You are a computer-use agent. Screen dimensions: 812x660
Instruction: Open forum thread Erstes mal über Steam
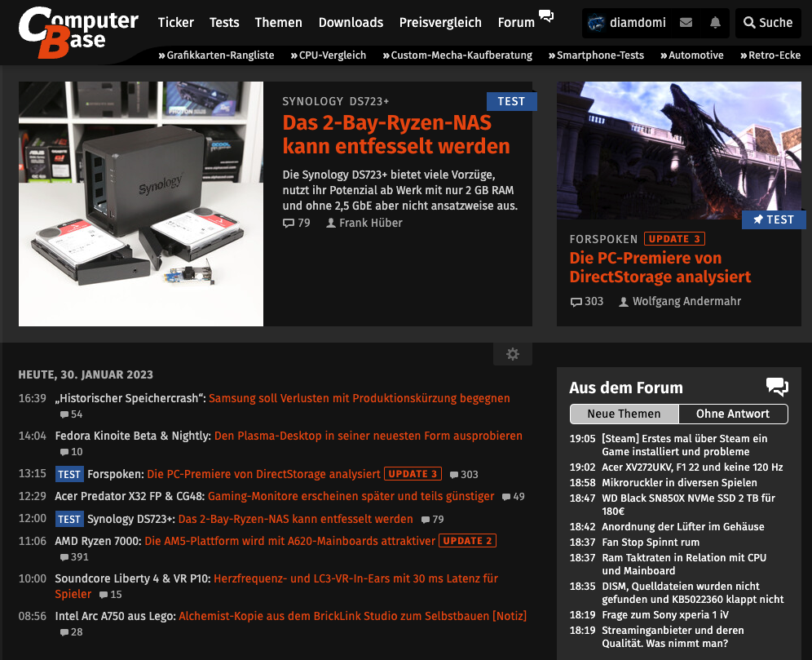point(684,445)
